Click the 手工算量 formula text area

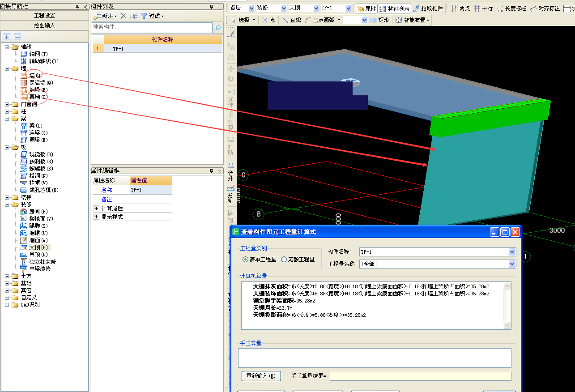(375, 358)
